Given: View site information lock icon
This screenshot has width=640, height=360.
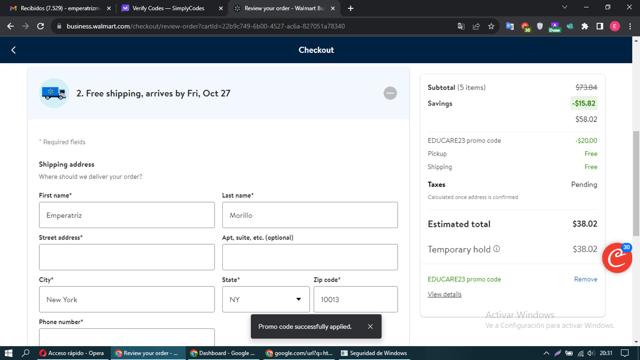Looking at the screenshot, I should pyautogui.click(x=59, y=26).
